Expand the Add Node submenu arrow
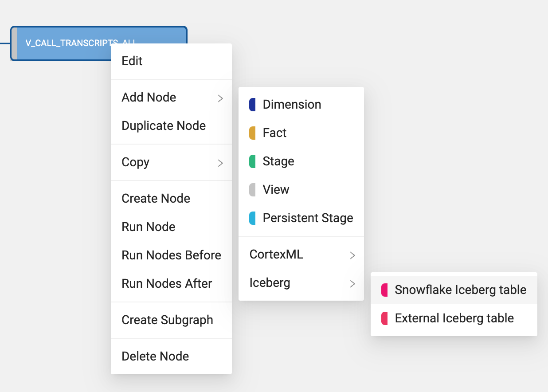Image resolution: width=548 pixels, height=392 pixels. (x=220, y=98)
